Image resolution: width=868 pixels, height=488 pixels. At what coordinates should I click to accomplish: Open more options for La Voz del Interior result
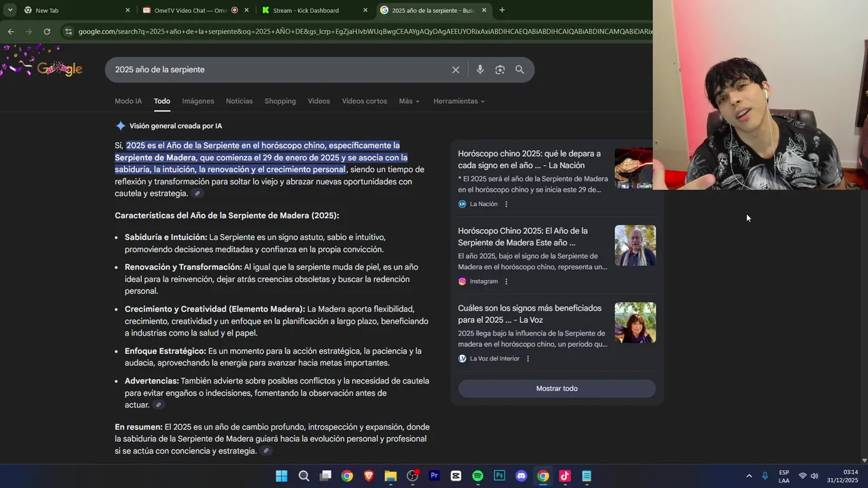pos(528,359)
